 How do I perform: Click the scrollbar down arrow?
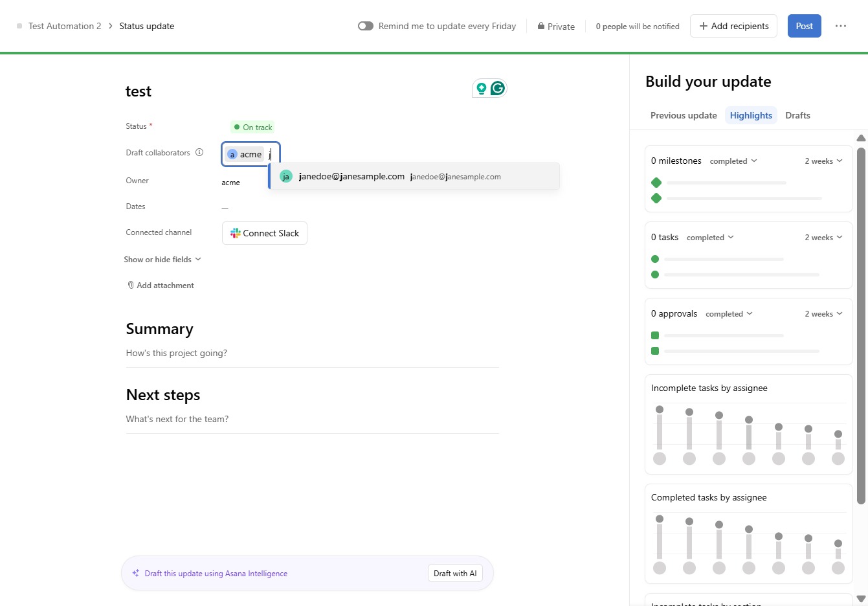[x=861, y=599]
